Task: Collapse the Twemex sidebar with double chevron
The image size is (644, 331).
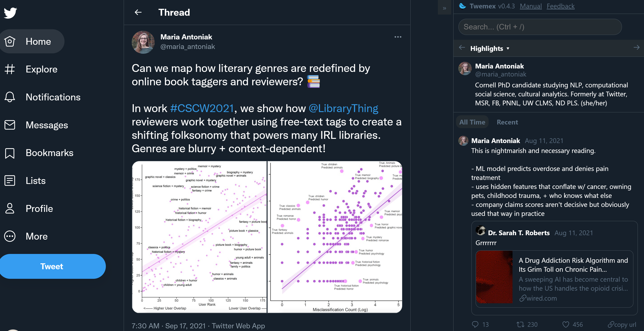Action: click(x=444, y=8)
